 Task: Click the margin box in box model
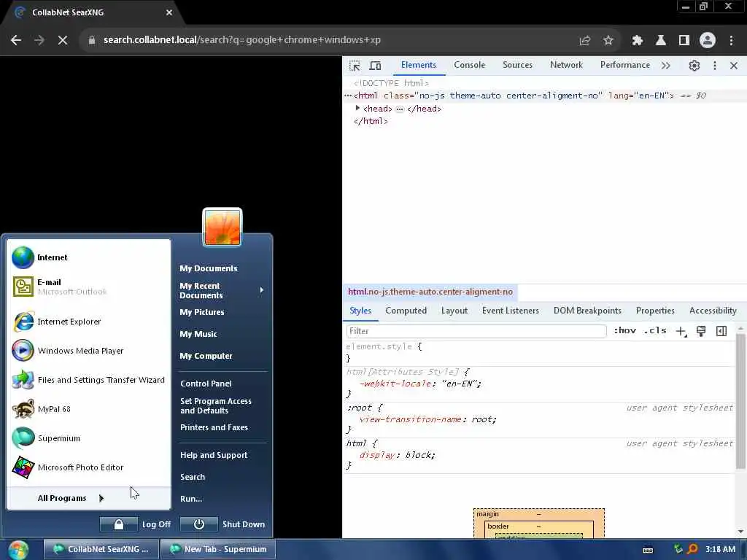(539, 515)
